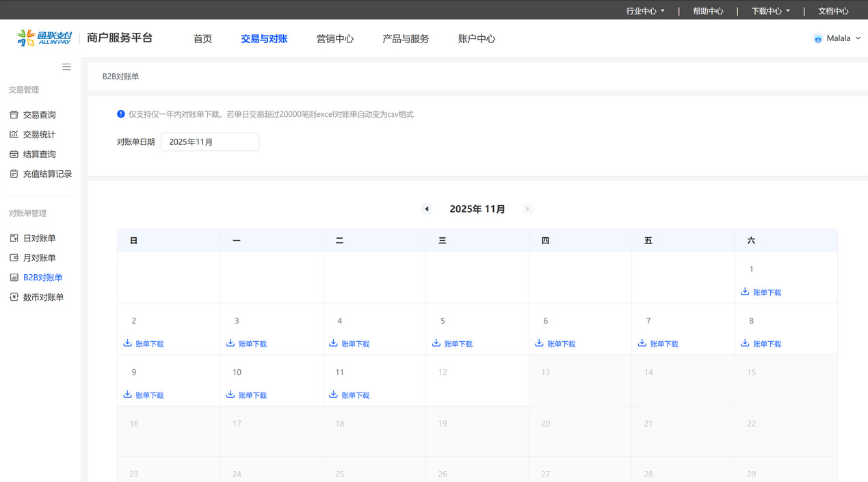This screenshot has height=482, width=868.
Task: Select 月对账单 in sidebar
Action: 40,258
